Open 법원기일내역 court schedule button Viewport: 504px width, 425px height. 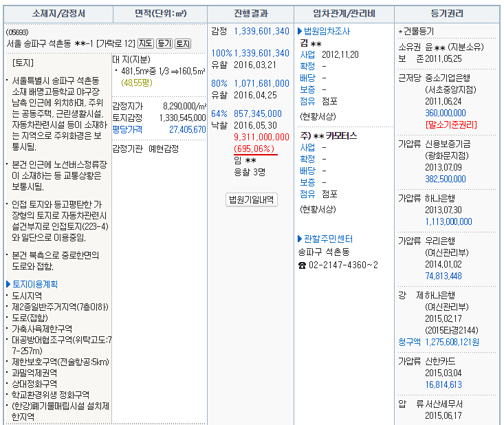[x=252, y=199]
